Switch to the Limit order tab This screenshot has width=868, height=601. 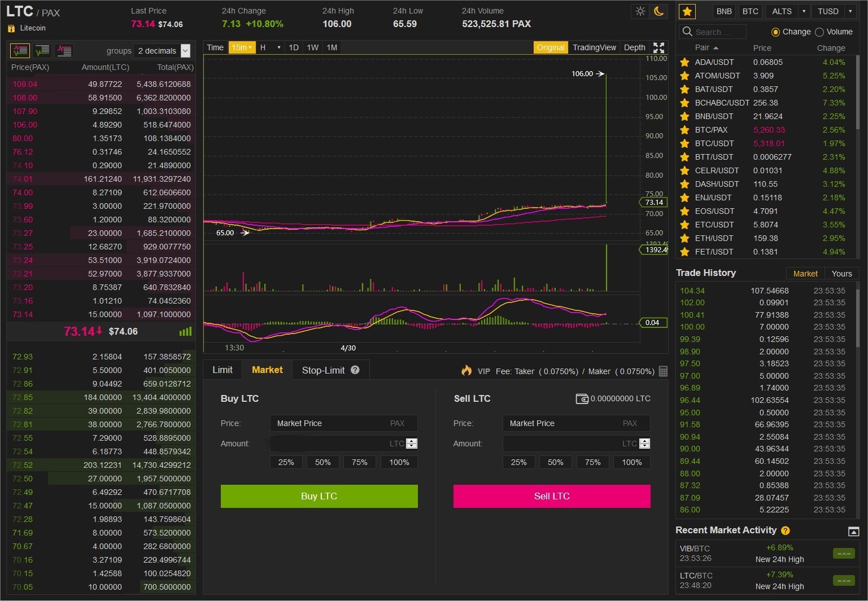click(x=223, y=370)
